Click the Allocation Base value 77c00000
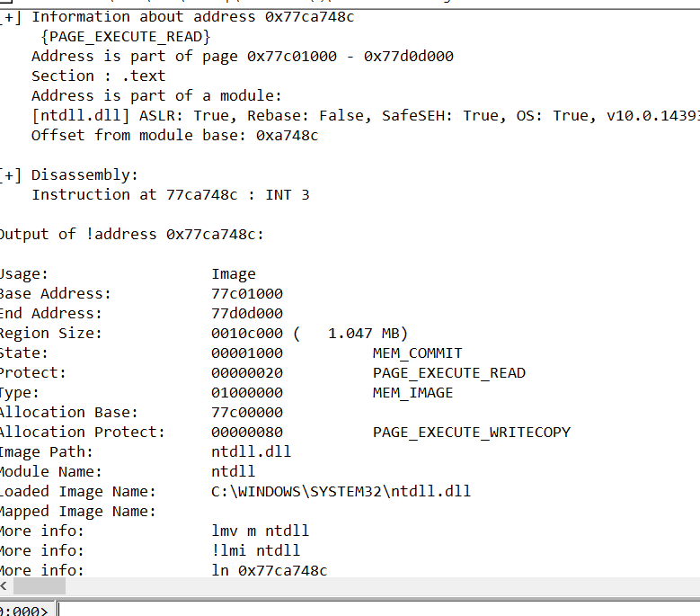700x616 pixels. tap(246, 412)
